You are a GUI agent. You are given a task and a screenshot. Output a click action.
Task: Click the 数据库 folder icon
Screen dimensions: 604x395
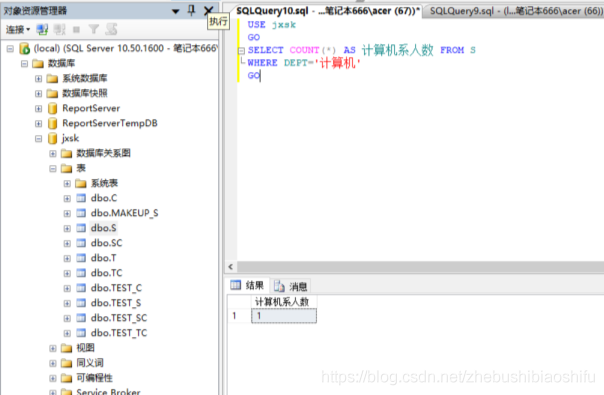tap(38, 63)
